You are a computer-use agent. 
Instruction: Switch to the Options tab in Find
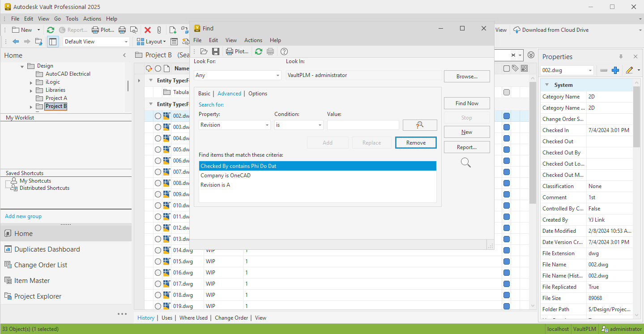tap(258, 94)
